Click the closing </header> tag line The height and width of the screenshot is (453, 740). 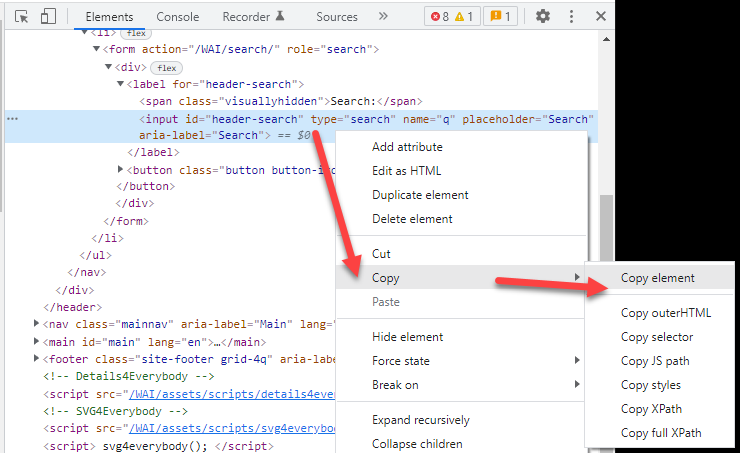pyautogui.click(x=72, y=307)
